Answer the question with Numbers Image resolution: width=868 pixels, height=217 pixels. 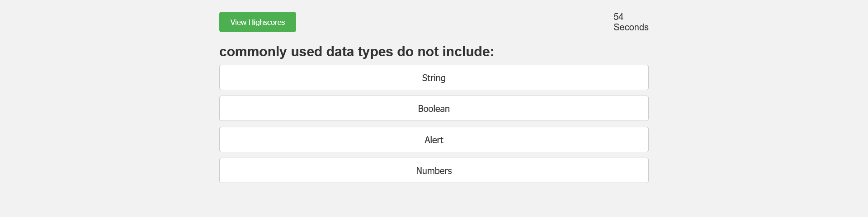click(x=434, y=171)
